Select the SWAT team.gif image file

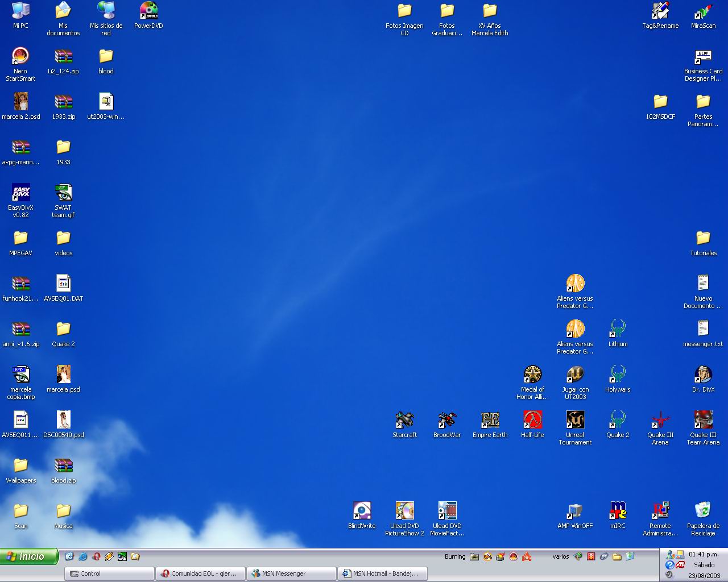click(63, 192)
